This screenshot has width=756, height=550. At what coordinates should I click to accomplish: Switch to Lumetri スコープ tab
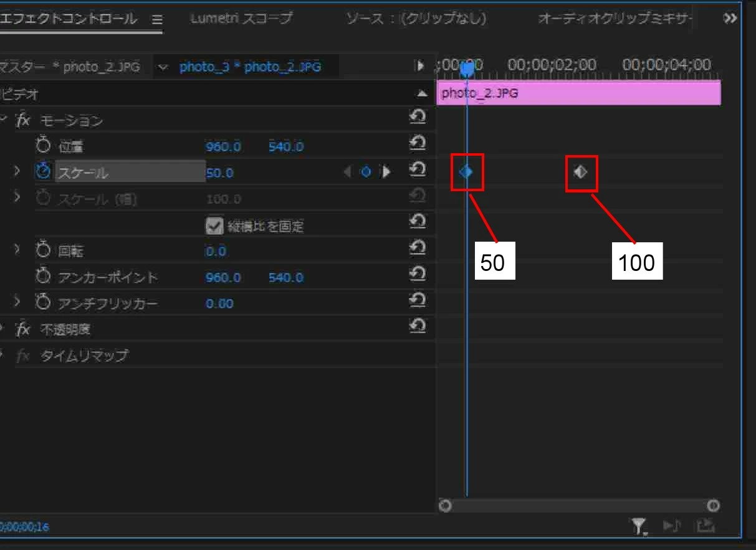241,19
